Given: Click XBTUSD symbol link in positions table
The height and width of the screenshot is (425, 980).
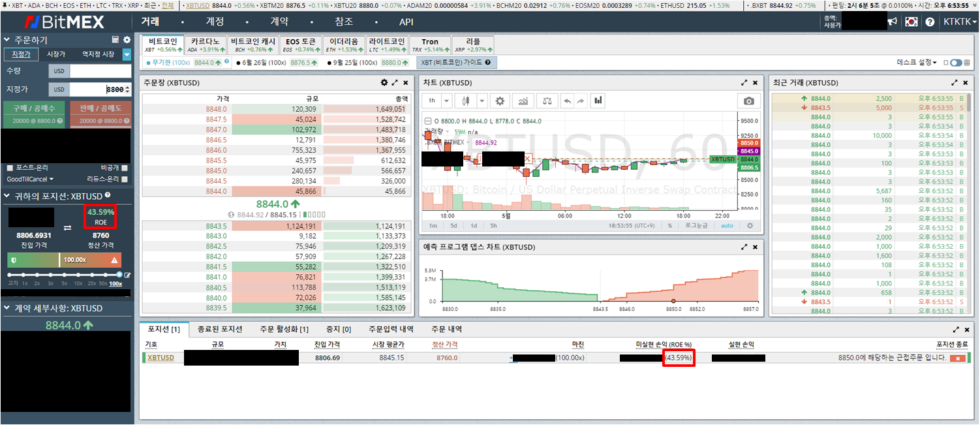Looking at the screenshot, I should point(161,358).
